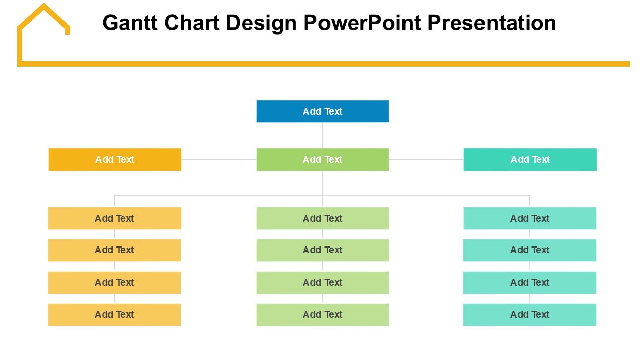
Task: Select the dark teal Add Text box
Action: tap(530, 159)
